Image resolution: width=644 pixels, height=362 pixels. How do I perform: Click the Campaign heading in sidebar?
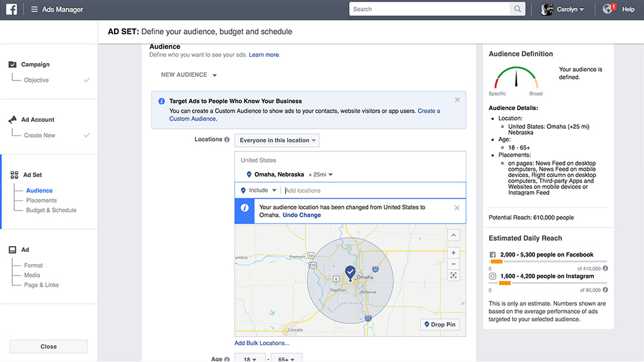coord(35,64)
